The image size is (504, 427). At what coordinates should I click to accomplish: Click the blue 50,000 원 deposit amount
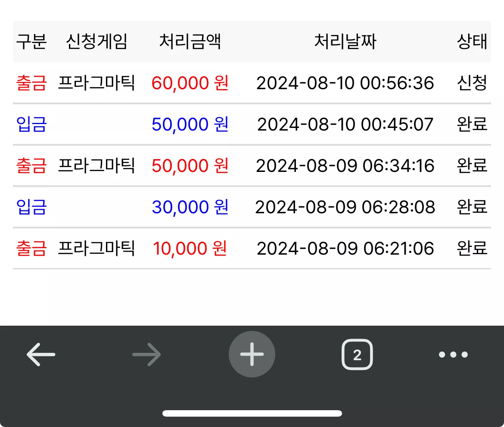point(190,124)
